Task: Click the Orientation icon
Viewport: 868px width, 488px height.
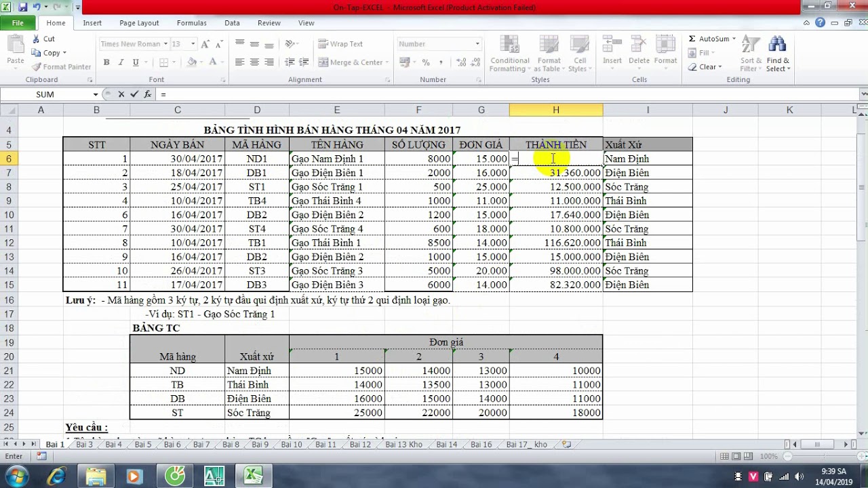Action: point(290,43)
